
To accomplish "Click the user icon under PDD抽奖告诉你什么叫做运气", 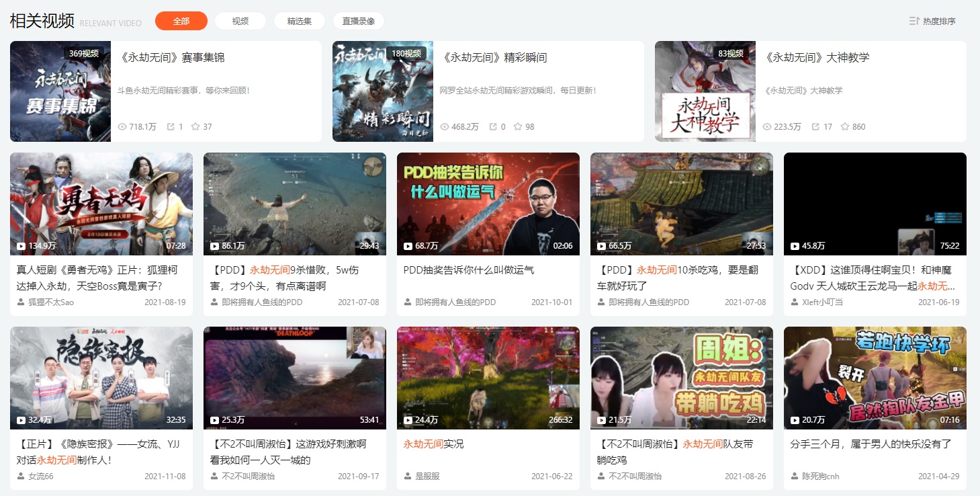I will 408,302.
